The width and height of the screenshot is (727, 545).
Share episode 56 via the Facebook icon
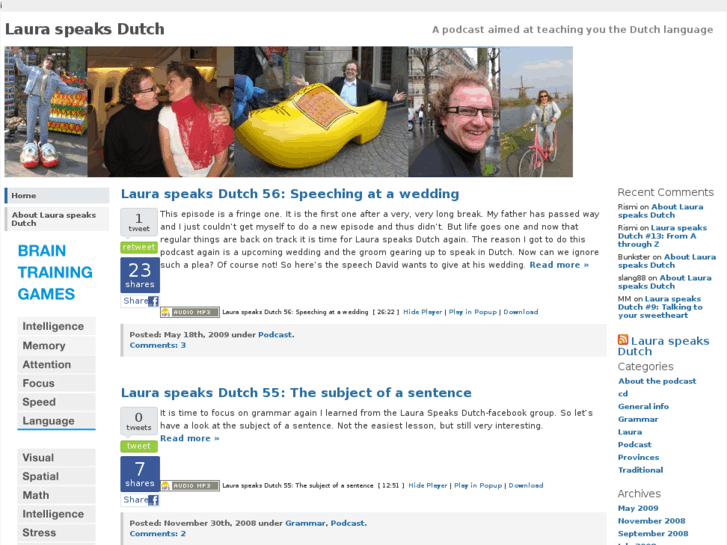point(153,301)
